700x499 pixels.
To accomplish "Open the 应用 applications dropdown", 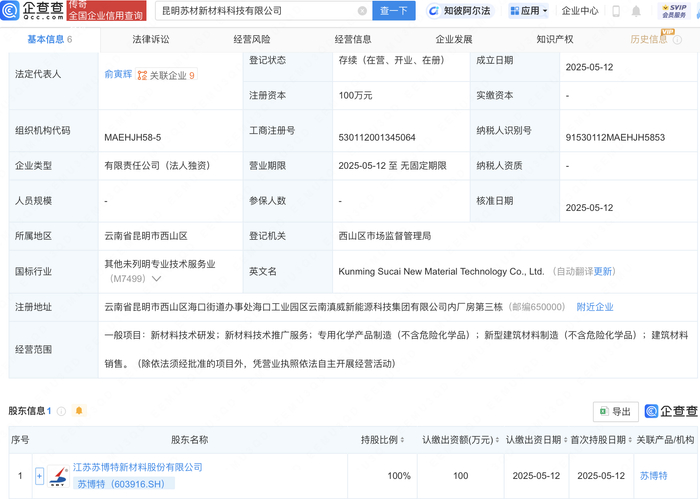I will coord(529,11).
